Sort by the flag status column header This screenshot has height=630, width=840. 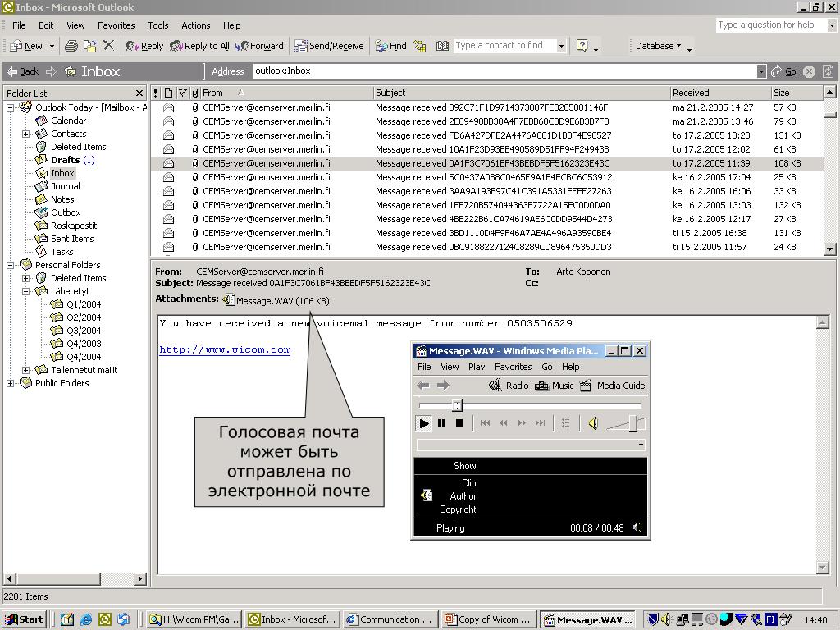pyautogui.click(x=182, y=93)
